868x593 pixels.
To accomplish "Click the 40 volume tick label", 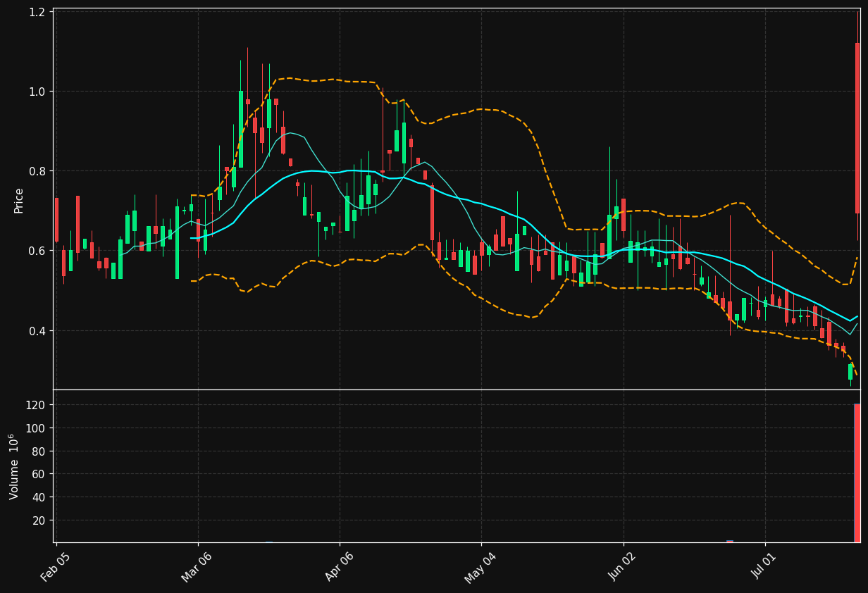I will (39, 497).
